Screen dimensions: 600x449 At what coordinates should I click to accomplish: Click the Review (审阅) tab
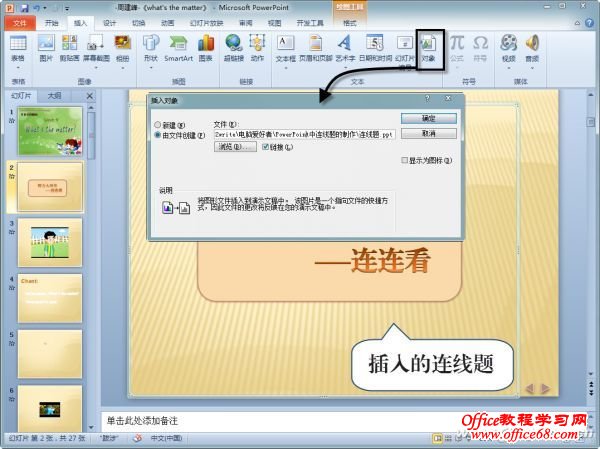(x=246, y=23)
